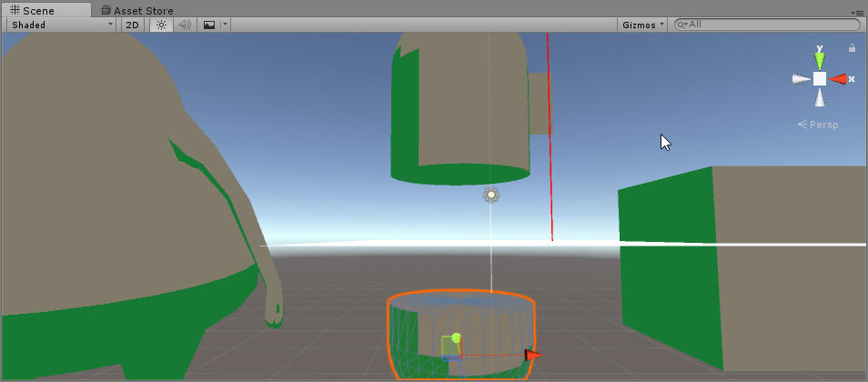Open search filter magnifier dropdown
The image size is (868, 382).
pos(683,25)
